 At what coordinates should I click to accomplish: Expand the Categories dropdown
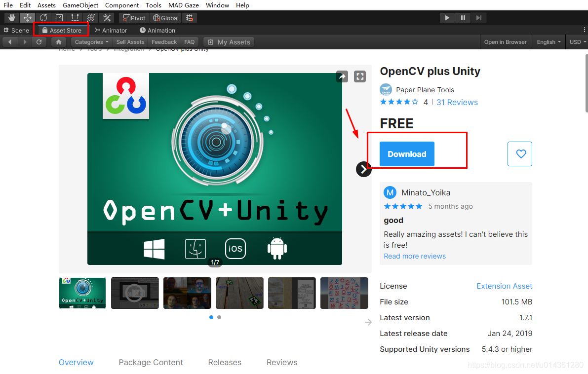point(91,42)
